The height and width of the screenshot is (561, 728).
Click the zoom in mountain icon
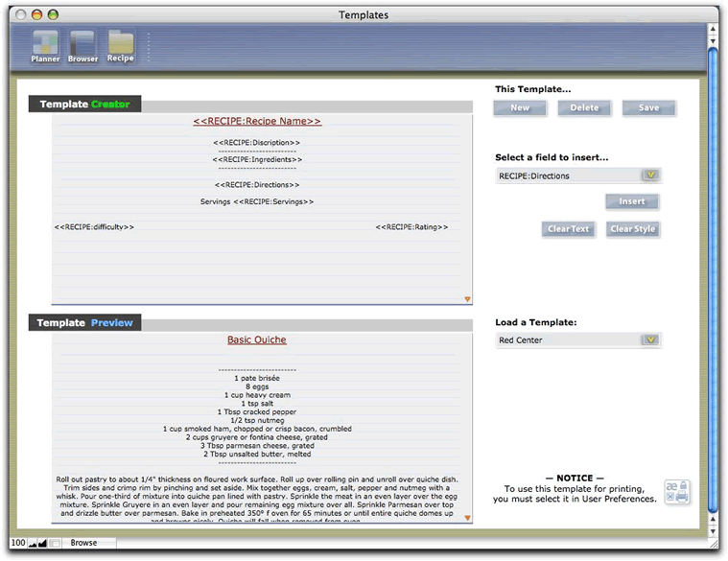[x=42, y=543]
